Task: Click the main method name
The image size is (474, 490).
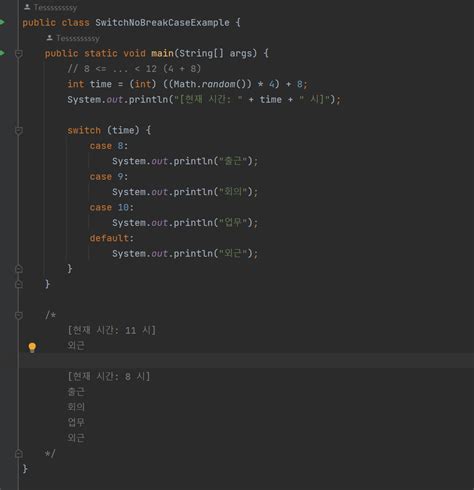Action: 162,53
